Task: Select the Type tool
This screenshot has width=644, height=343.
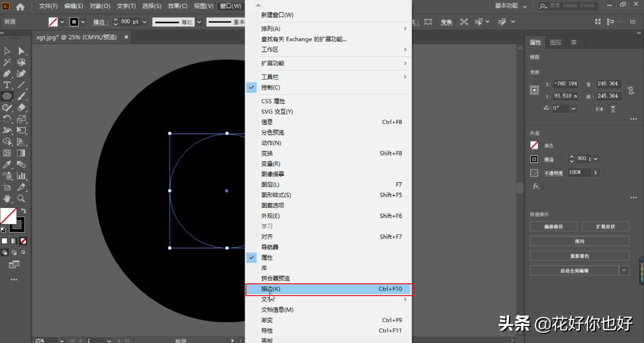Action: pyautogui.click(x=7, y=85)
